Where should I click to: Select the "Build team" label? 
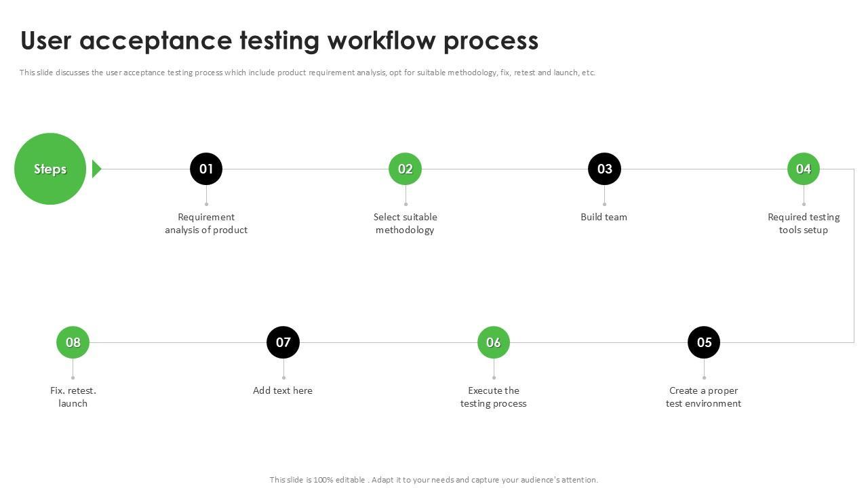coord(604,217)
